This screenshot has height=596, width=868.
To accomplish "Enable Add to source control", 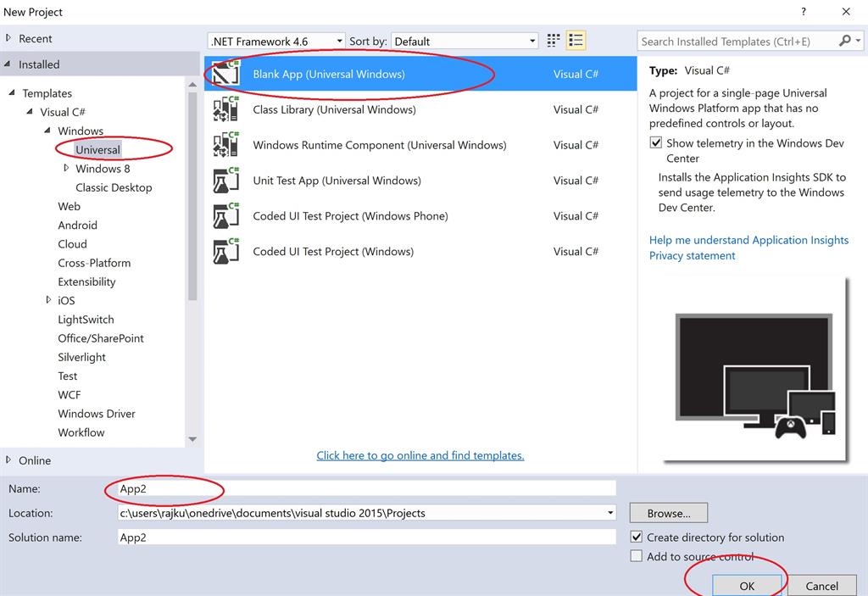I will (x=637, y=556).
